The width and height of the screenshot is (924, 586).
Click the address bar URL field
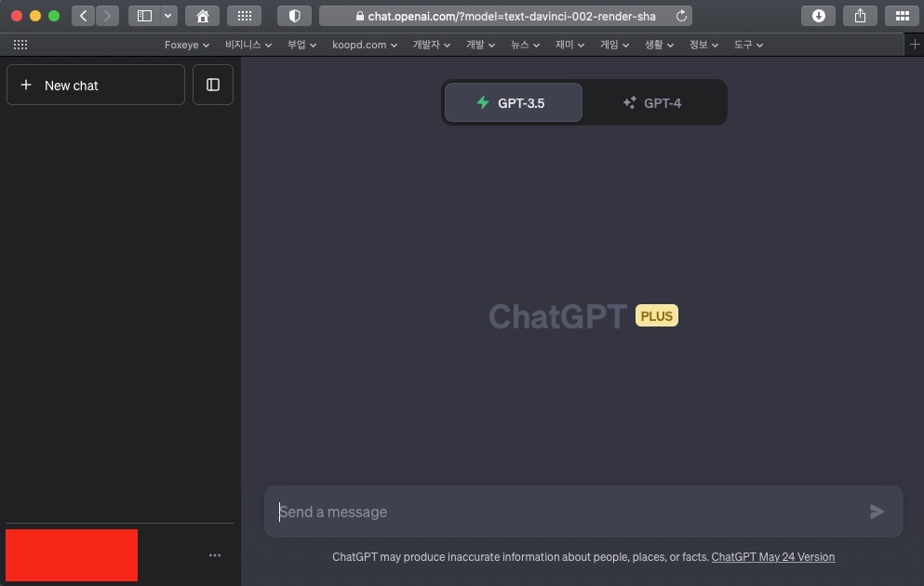[505, 16]
